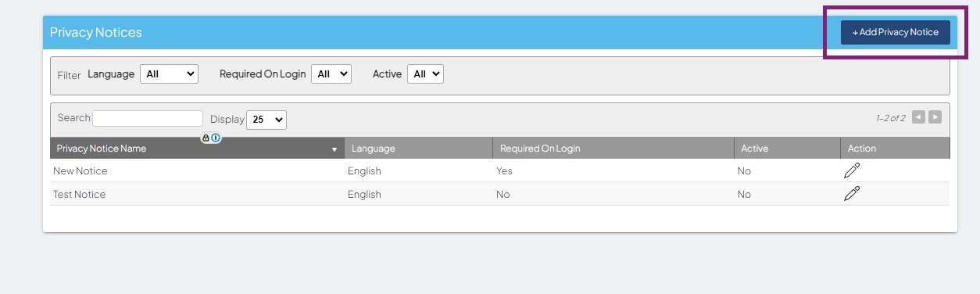The image size is (980, 294).
Task: Sort by Required On Login column header
Action: 613,149
